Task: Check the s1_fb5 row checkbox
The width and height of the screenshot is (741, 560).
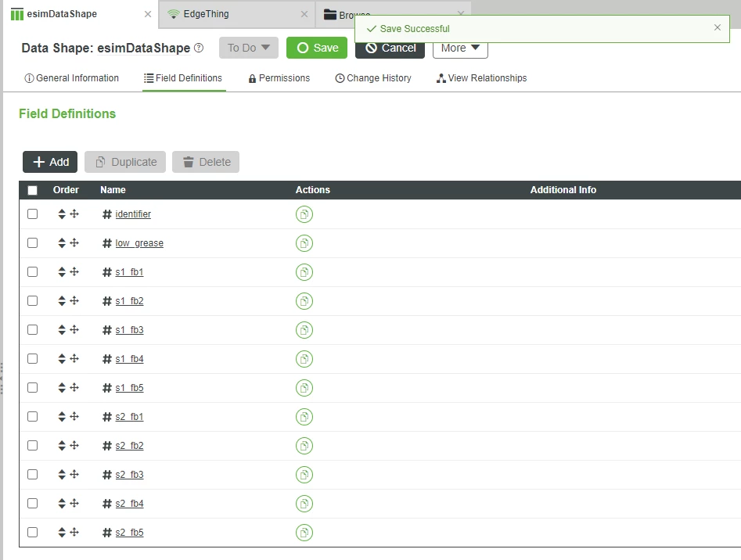Action: pos(33,388)
